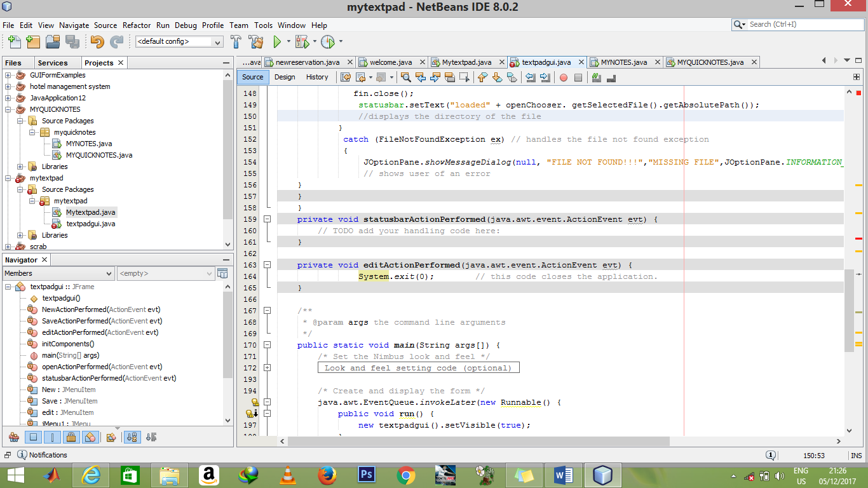Toggle Show Inherited Members in Navigator
Screen dimensions: 868x488
pyautogui.click(x=14, y=437)
